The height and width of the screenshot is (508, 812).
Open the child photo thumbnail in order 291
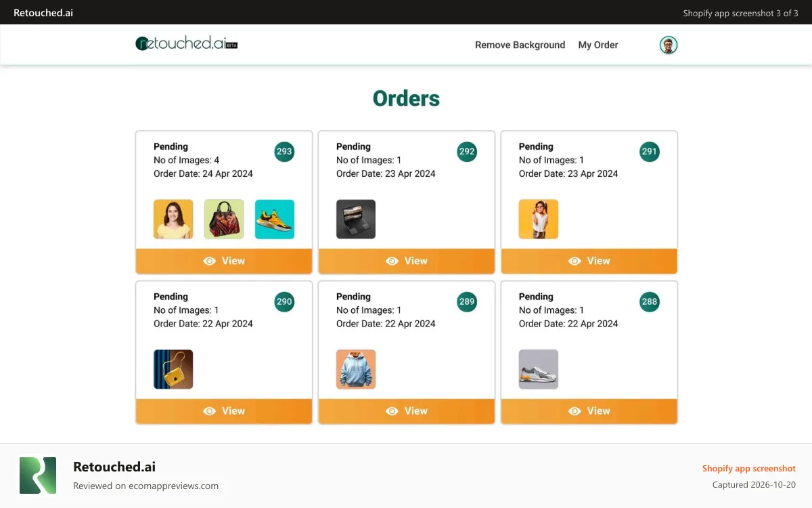coord(539,219)
